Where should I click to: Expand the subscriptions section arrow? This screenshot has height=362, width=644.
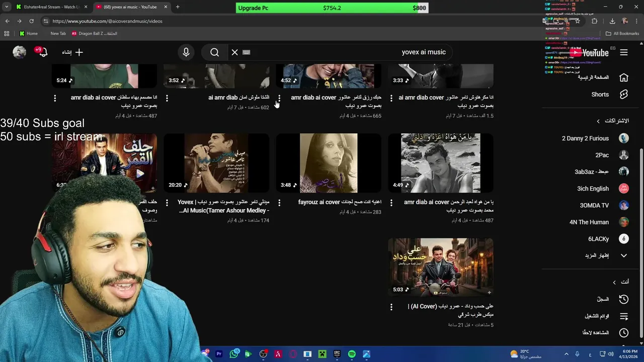coord(598,121)
